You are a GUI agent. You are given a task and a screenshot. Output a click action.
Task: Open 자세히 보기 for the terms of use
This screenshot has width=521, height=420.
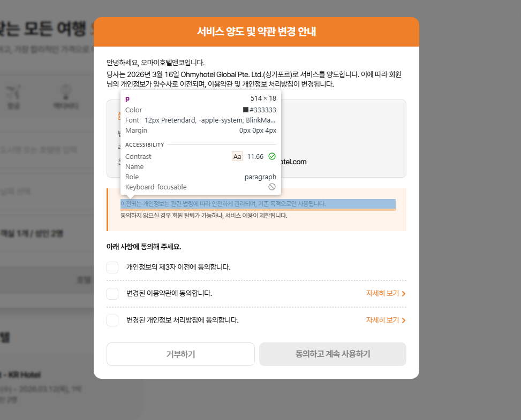point(386,294)
